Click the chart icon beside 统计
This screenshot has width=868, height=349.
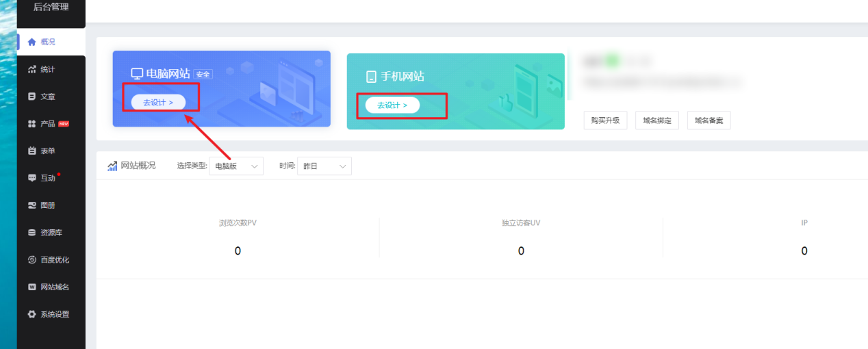pyautogui.click(x=31, y=69)
